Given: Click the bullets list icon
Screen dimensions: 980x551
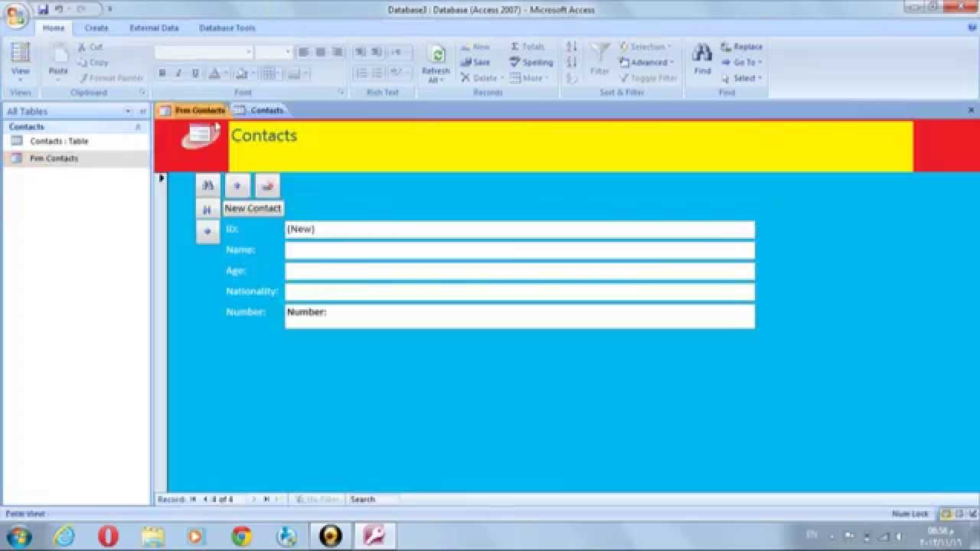Looking at the screenshot, I should [x=377, y=73].
